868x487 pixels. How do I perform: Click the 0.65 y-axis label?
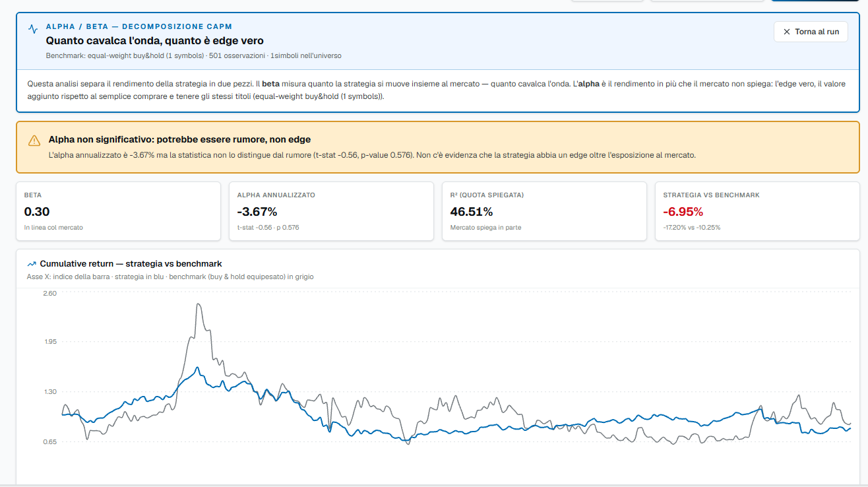tap(49, 441)
